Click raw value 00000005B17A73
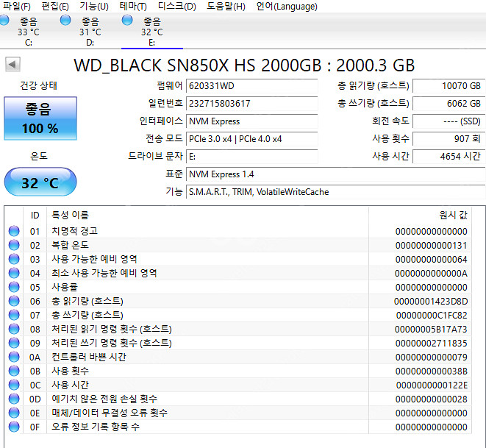Screen dimensions: 486x448 [x=431, y=329]
